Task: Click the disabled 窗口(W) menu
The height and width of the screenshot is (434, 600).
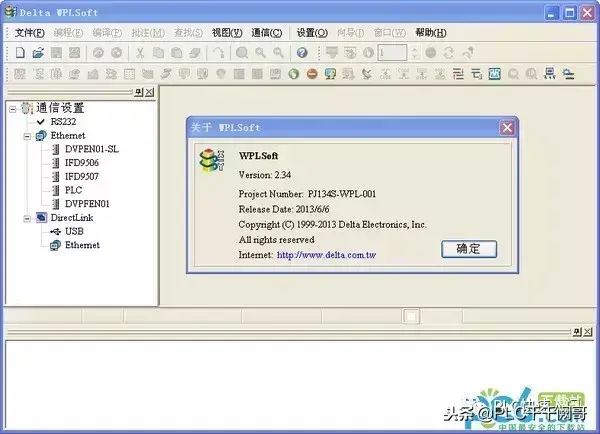Action: pos(390,33)
